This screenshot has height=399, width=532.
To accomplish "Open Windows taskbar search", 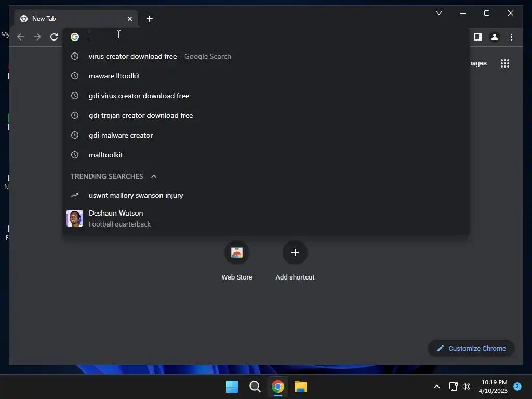I will (255, 387).
